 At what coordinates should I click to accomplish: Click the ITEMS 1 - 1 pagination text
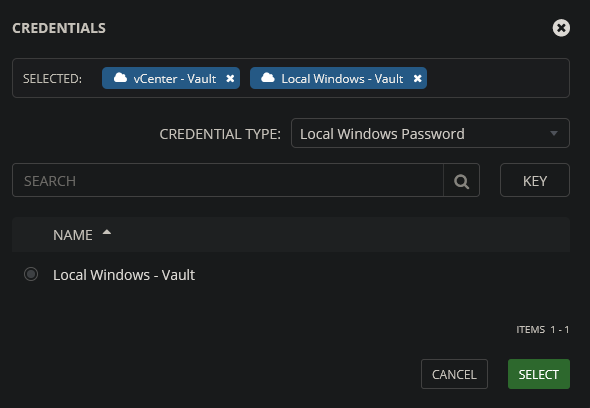(543, 330)
